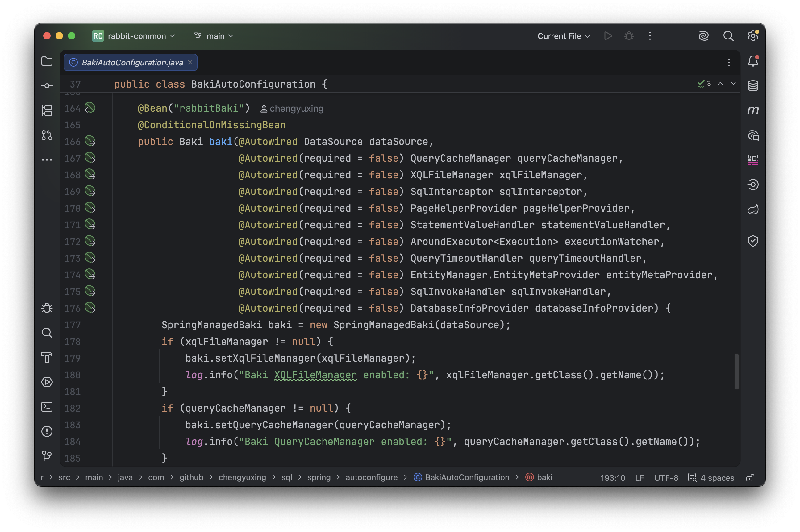
Task: Open 4 spaces indentation settings
Action: 717,477
